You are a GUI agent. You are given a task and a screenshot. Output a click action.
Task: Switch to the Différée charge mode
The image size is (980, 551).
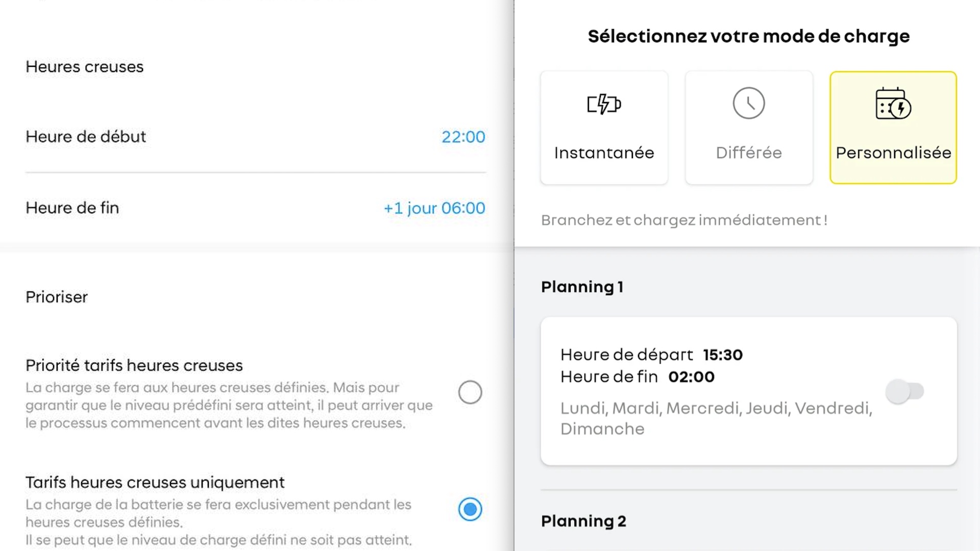pos(749,128)
